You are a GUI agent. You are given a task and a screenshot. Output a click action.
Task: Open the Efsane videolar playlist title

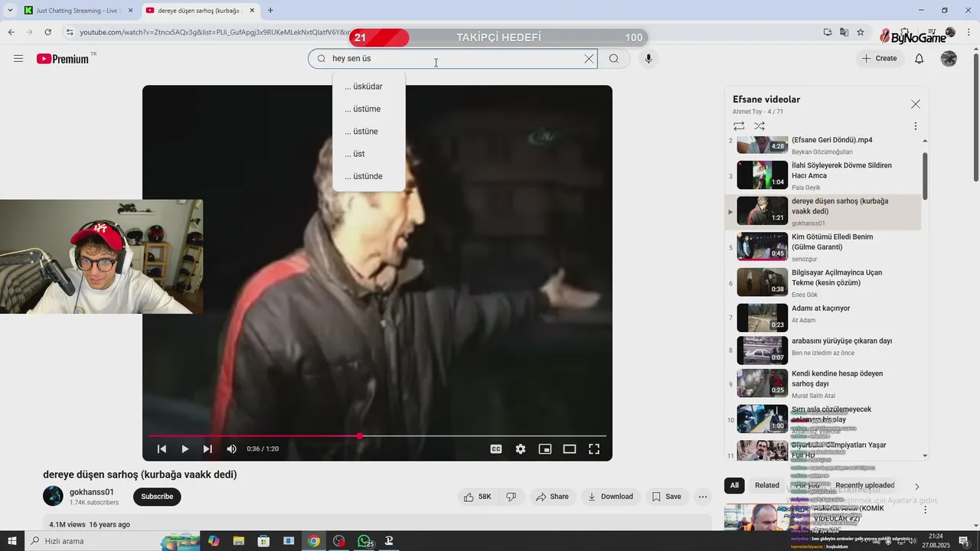coord(766,99)
